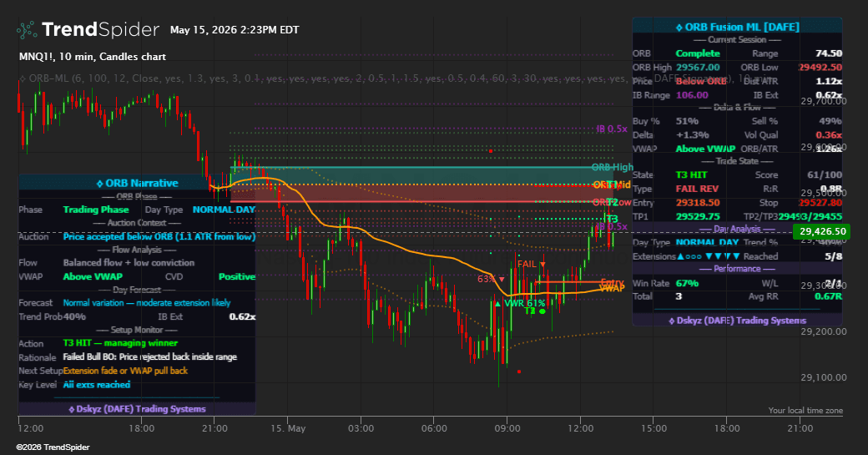Click the ORB Low value 29492.50

click(x=820, y=68)
